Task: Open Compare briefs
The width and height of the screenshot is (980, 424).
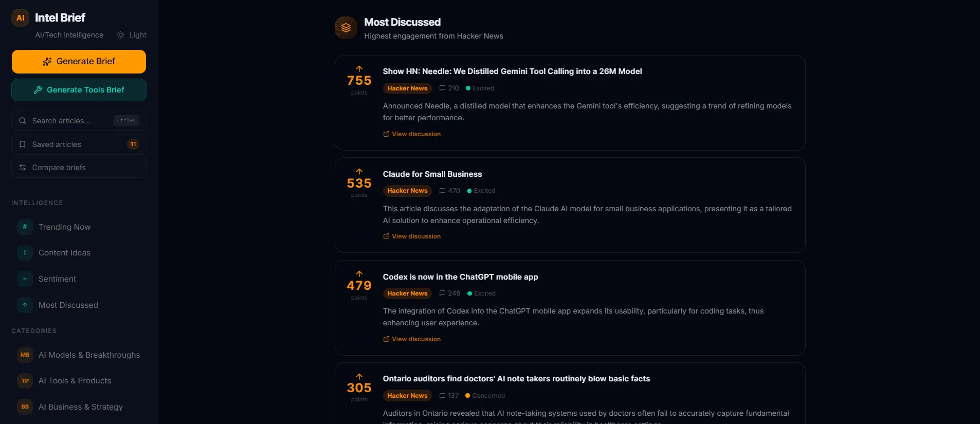Action: [79, 168]
